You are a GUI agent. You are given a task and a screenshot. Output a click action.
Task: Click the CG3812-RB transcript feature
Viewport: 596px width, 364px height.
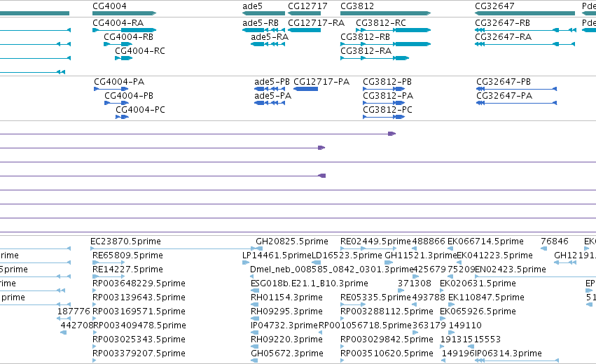[x=385, y=44]
